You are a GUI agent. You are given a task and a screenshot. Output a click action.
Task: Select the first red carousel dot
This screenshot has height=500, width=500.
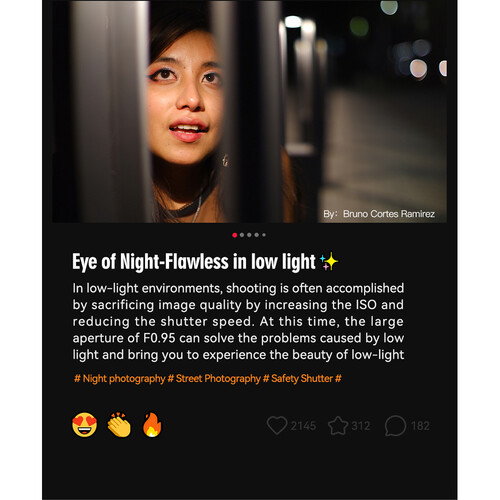(x=235, y=235)
